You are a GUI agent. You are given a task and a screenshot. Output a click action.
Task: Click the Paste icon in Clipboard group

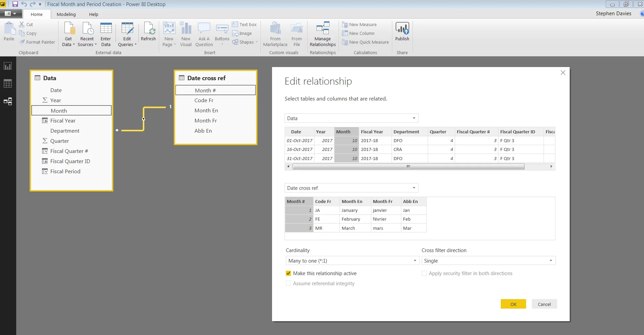click(9, 28)
